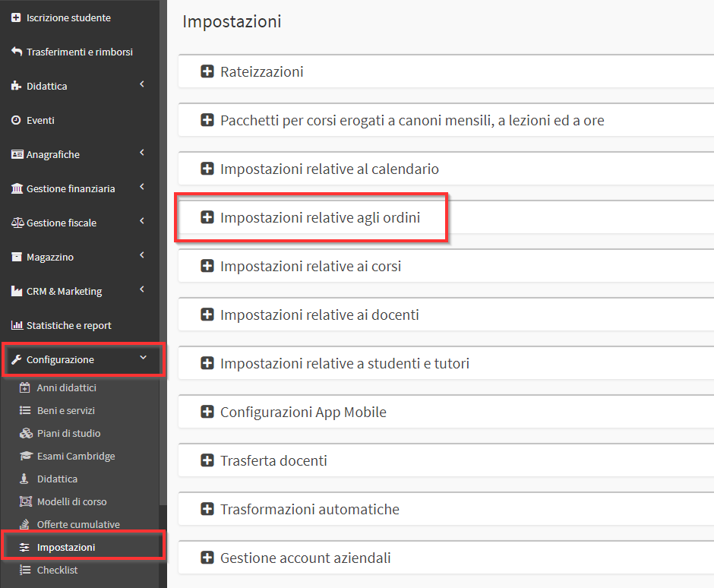Click the calendar icon for Anni didattici
This screenshot has height=588, width=714.
[24, 387]
